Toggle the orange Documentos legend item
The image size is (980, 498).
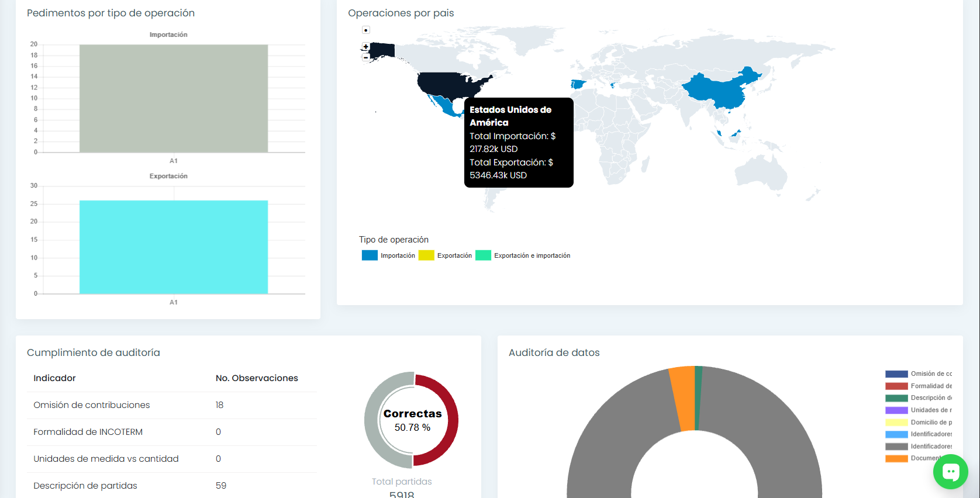912,458
